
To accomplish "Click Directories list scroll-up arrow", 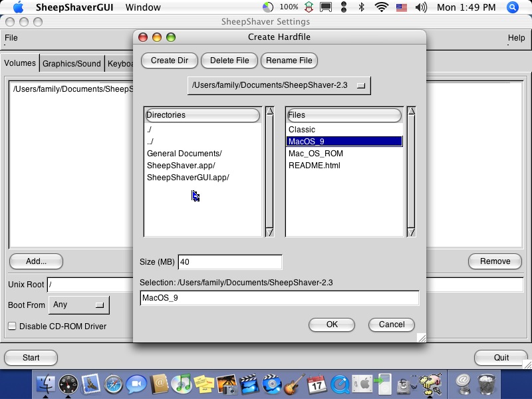I will point(270,111).
